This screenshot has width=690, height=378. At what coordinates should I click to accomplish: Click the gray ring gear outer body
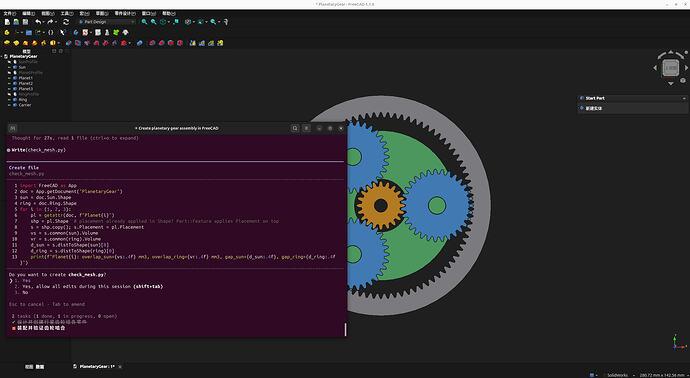(481, 206)
